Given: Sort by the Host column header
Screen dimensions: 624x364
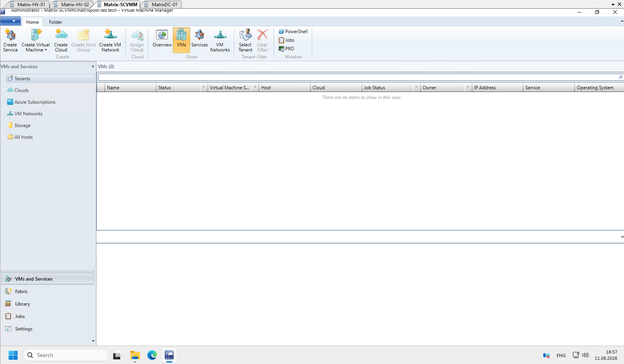Looking at the screenshot, I should click(x=285, y=88).
